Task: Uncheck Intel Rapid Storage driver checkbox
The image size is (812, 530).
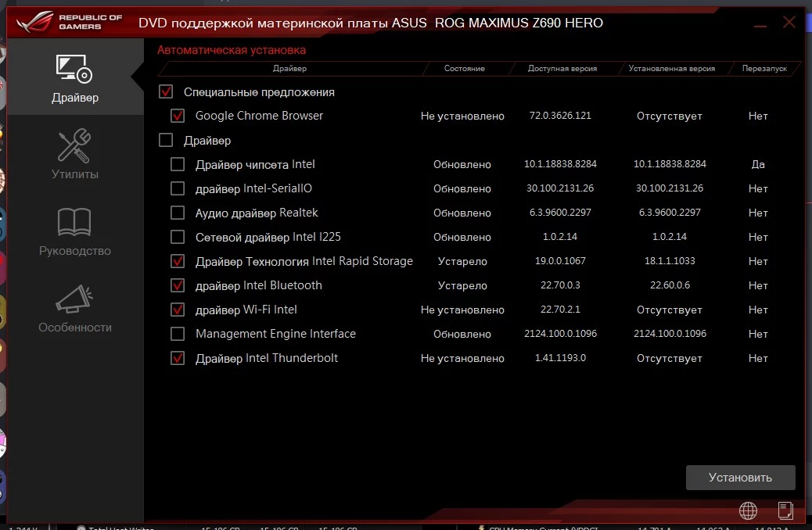Action: coord(178,261)
